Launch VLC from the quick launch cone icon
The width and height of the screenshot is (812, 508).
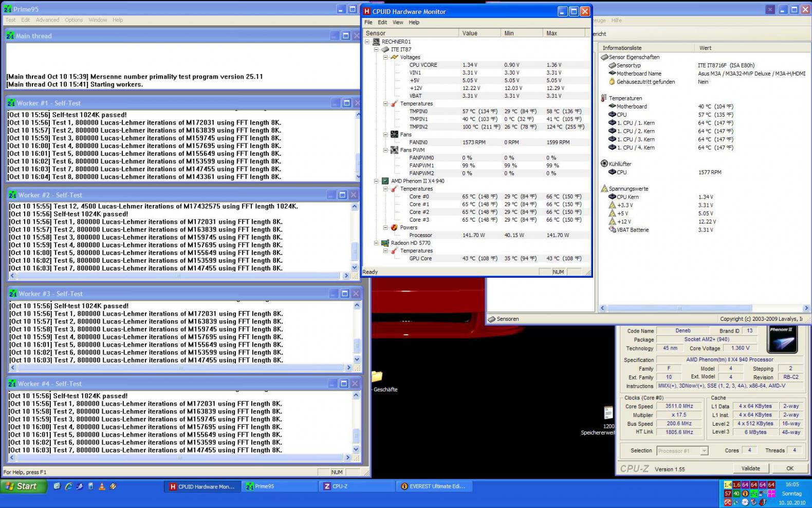click(102, 486)
